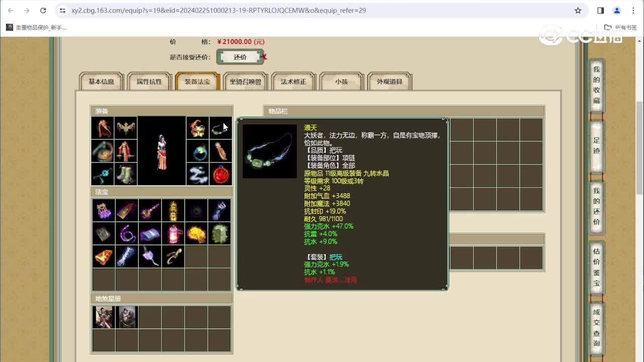Screen dimensions: 644x362
Task: Open 我的收藏 in the sidebar
Action: tap(596, 85)
